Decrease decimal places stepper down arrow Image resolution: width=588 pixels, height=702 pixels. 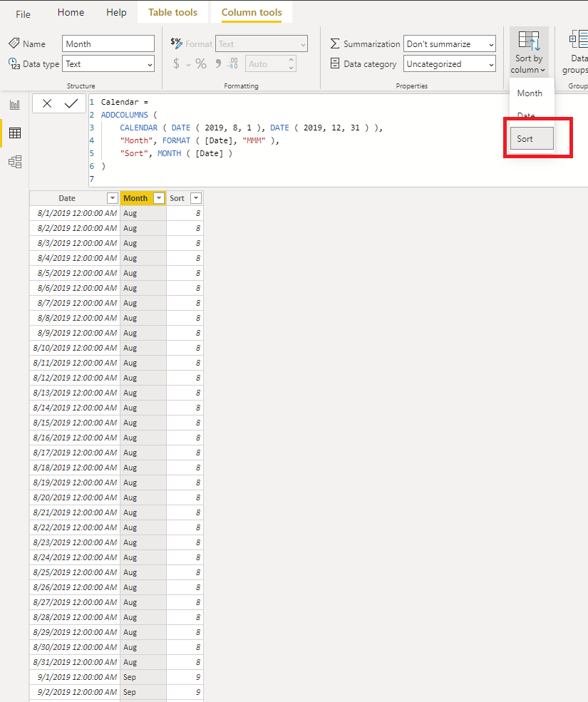tap(291, 68)
